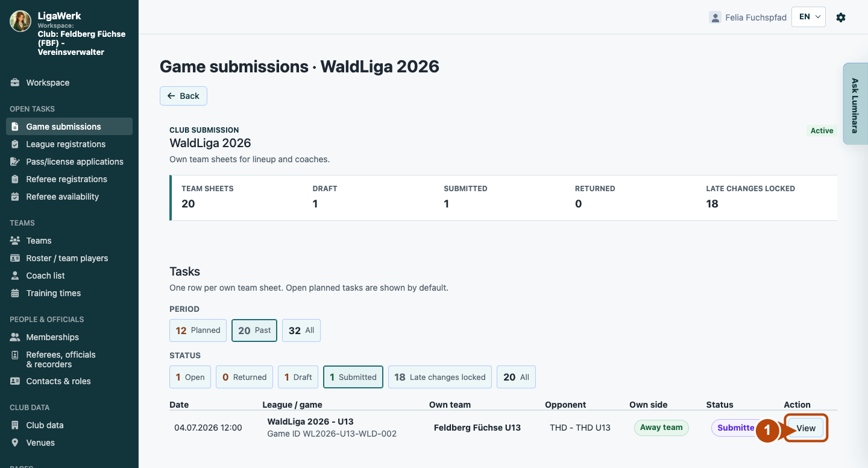Viewport: 868px width, 468px height.
Task: Open settings gear icon in header
Action: tap(841, 17)
